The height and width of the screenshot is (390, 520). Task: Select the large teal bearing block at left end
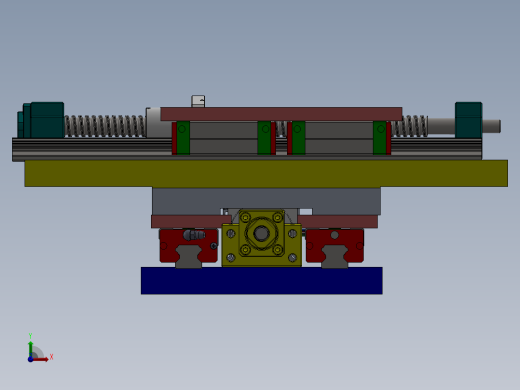47,120
